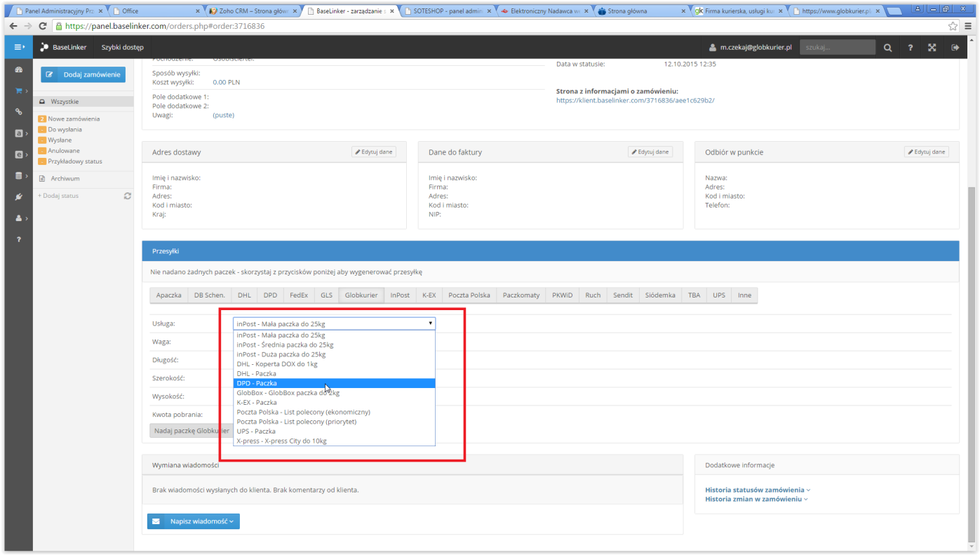The height and width of the screenshot is (555, 980).
Task: Bookmark page with the star icon
Action: point(953,26)
